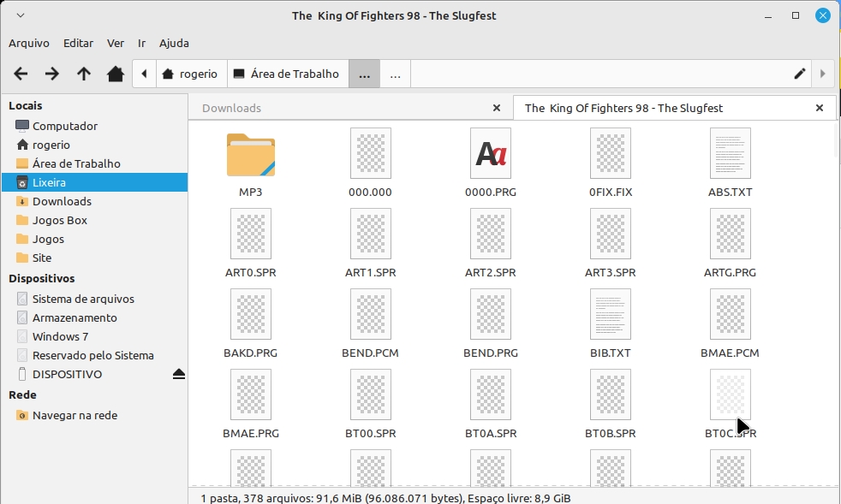Screen dimensions: 841x504
Task: Switch to the Downloads tab
Action: pyautogui.click(x=232, y=108)
